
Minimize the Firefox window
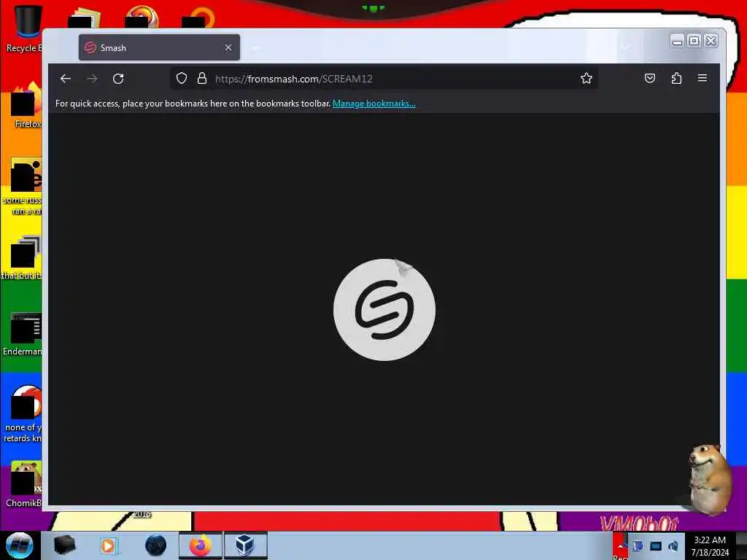click(677, 42)
